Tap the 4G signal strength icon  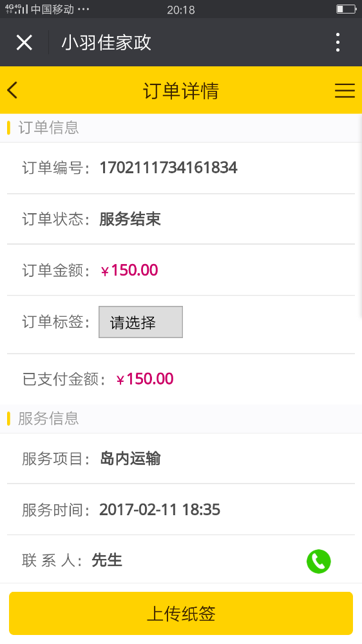(x=17, y=9)
